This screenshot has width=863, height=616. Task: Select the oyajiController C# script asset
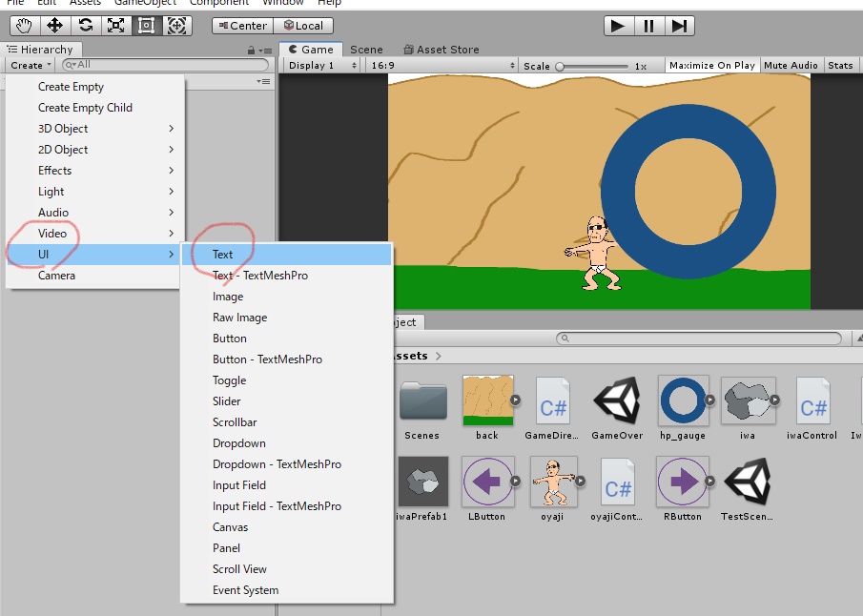[x=616, y=489]
